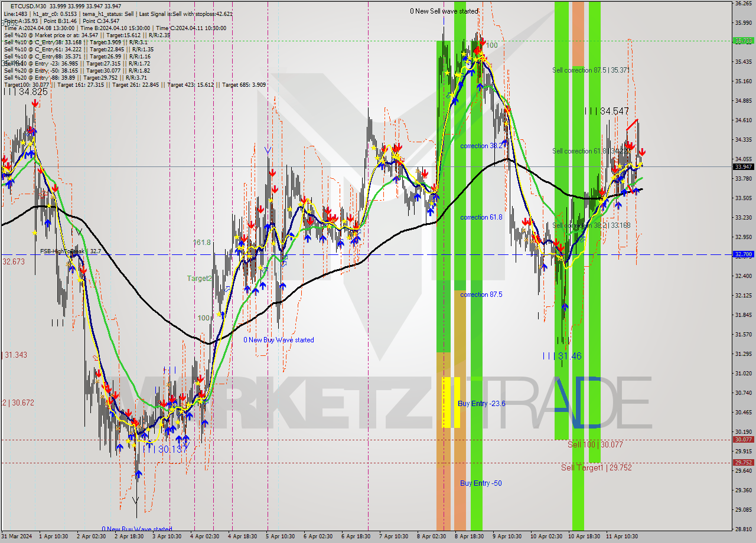Click the 32.673 level label
This screenshot has width=756, height=543.
point(14,261)
